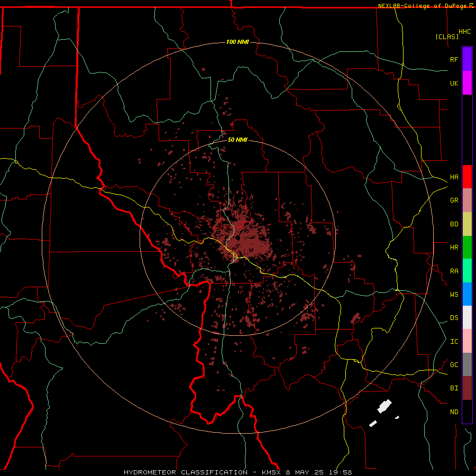Click the BD yellow legend swatch
Viewport: 476px width, 476px height.
click(x=467, y=224)
